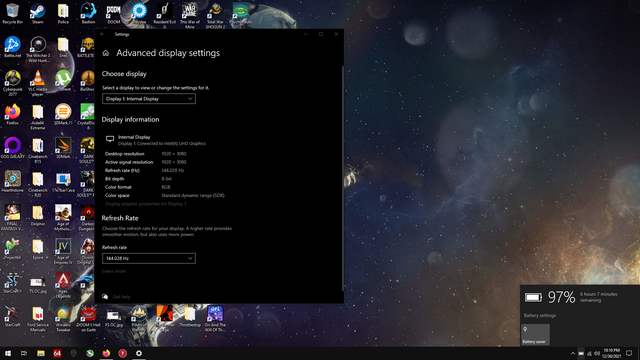Open the Cyberpunk 2077 shortcut
The width and height of the screenshot is (640, 360).
(x=12, y=83)
